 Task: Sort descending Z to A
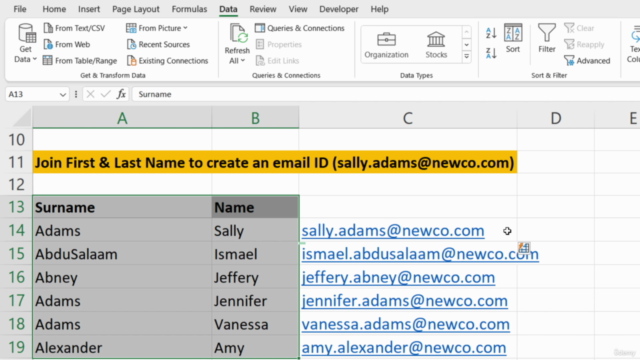tap(491, 53)
